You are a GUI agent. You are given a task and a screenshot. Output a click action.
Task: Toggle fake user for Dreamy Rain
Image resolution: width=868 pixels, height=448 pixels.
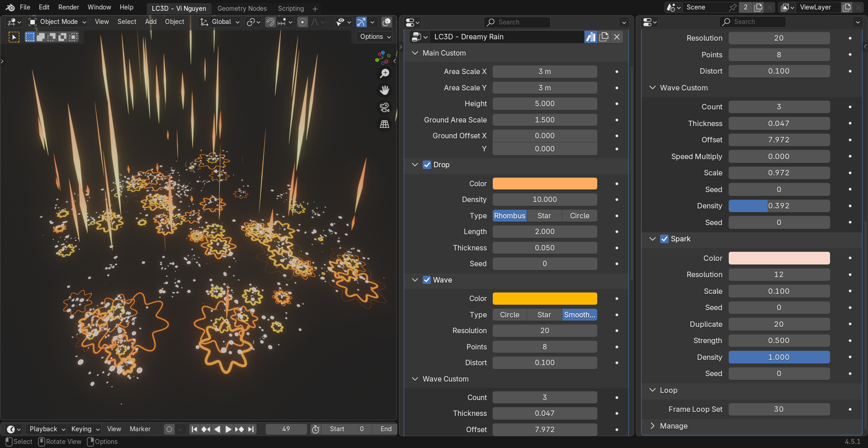(x=590, y=37)
